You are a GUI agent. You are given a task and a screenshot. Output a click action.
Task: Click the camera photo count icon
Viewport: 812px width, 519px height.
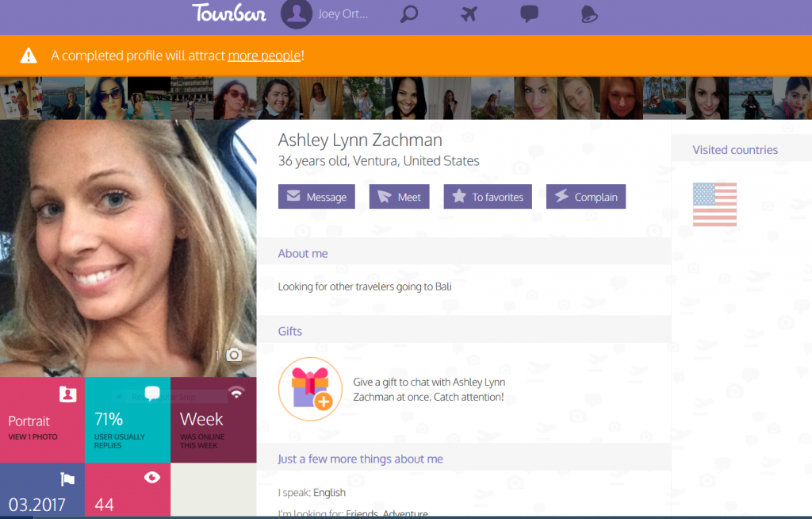[x=234, y=355]
